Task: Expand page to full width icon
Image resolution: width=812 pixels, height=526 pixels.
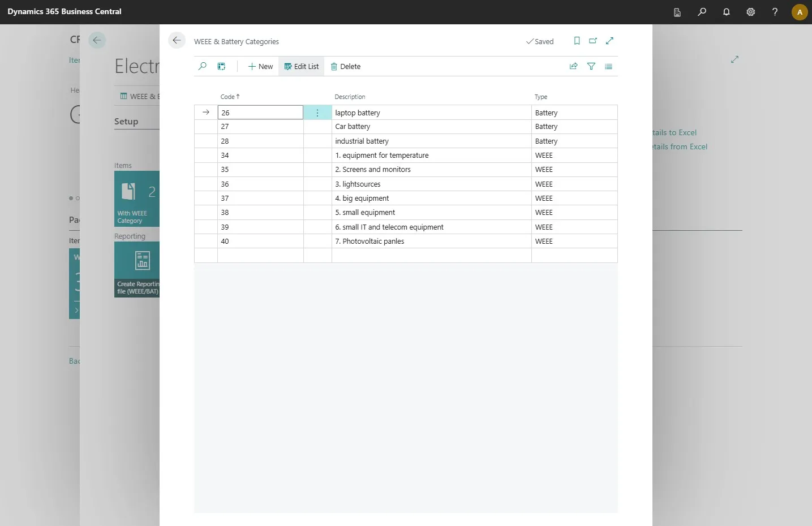Action: click(609, 41)
